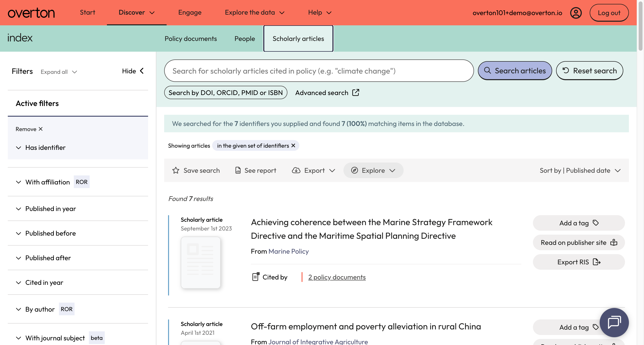Open the Sort by Published date dropdown
Viewport: 644px width, 345px height.
(x=580, y=170)
